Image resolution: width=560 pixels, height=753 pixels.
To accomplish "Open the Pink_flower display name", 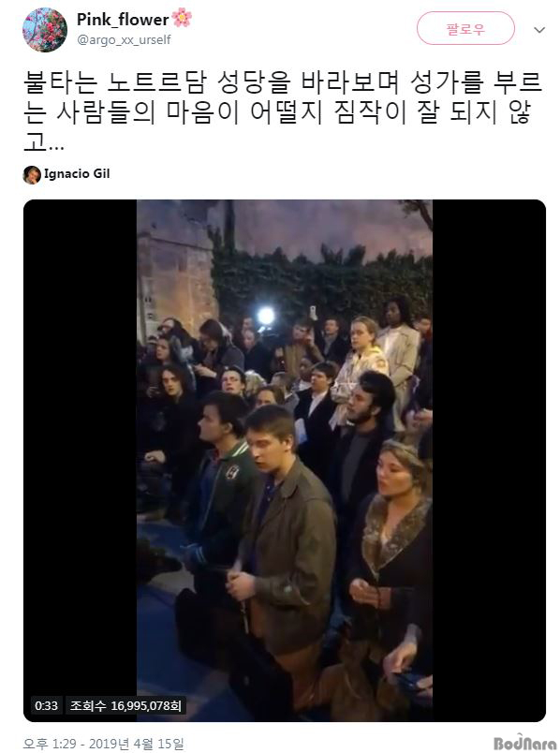I will point(123,20).
